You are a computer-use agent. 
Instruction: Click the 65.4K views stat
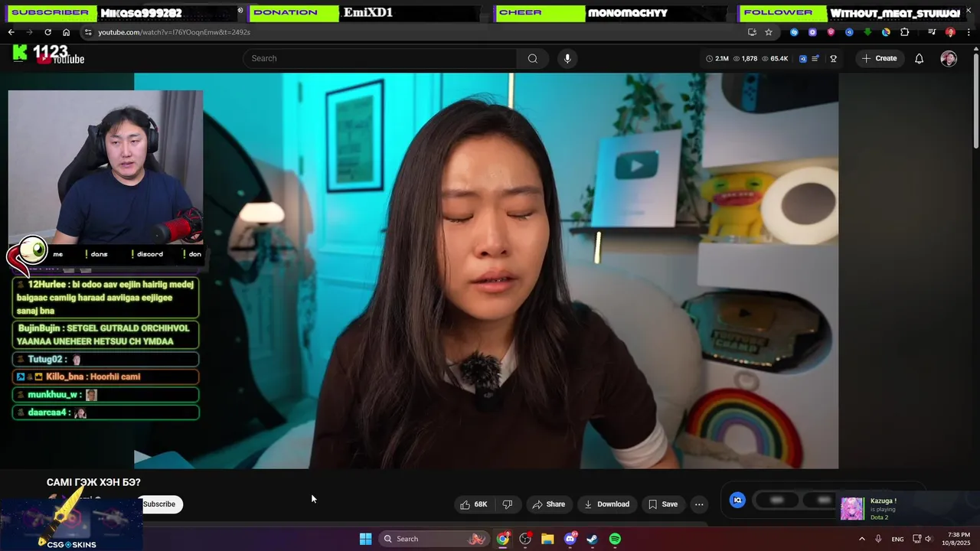[x=775, y=58]
